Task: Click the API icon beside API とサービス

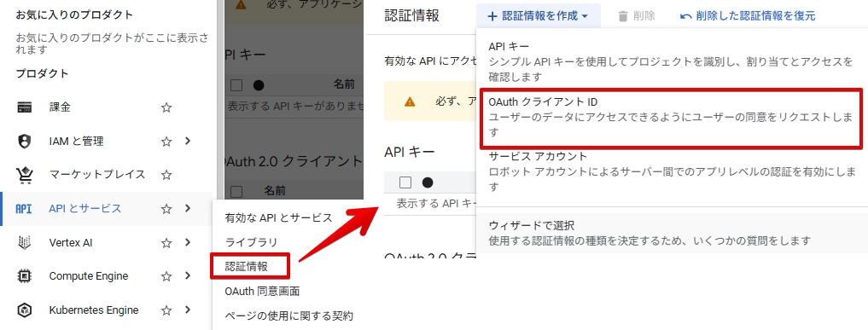Action: pyautogui.click(x=24, y=209)
